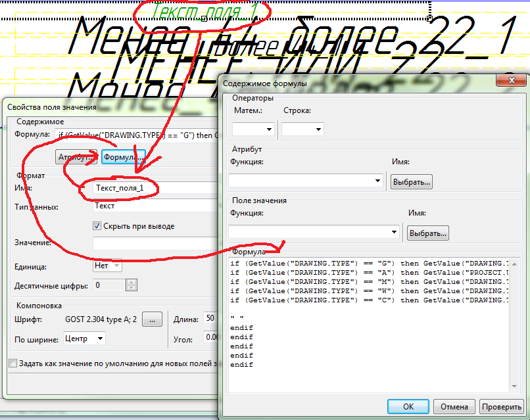Increase Десятичные цифры with up arrow
This screenshot has width=530, height=420.
tap(131, 282)
